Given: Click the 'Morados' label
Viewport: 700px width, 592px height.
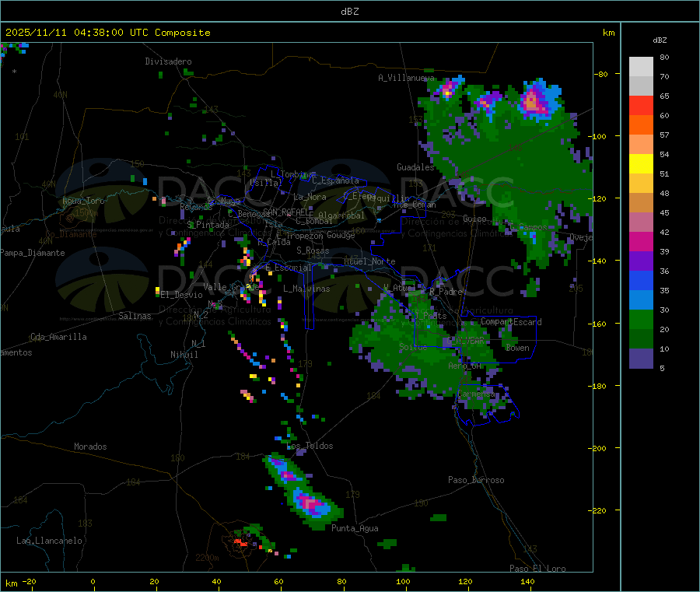Looking at the screenshot, I should click(x=90, y=447).
